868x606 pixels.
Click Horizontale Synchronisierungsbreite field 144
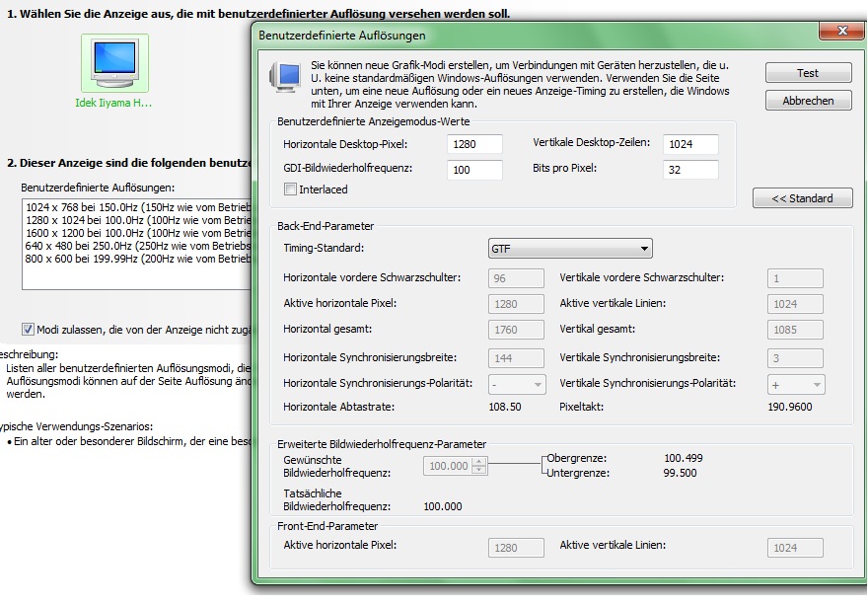tap(516, 358)
